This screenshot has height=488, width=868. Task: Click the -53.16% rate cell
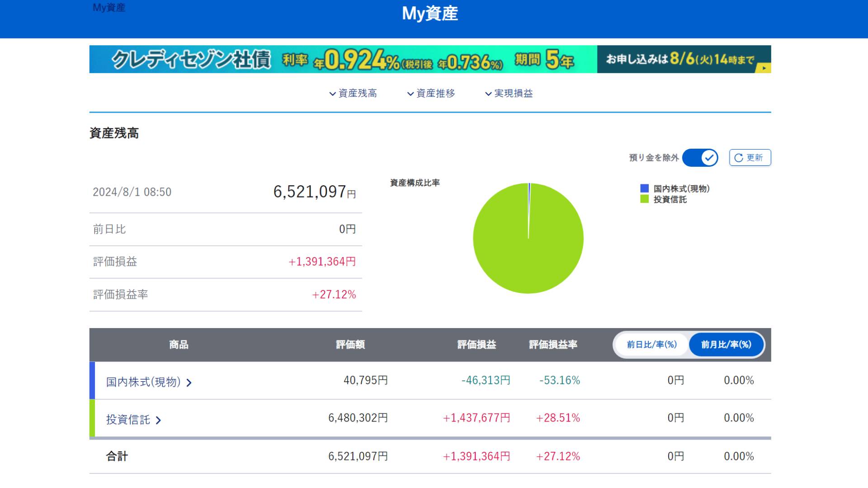[560, 380]
